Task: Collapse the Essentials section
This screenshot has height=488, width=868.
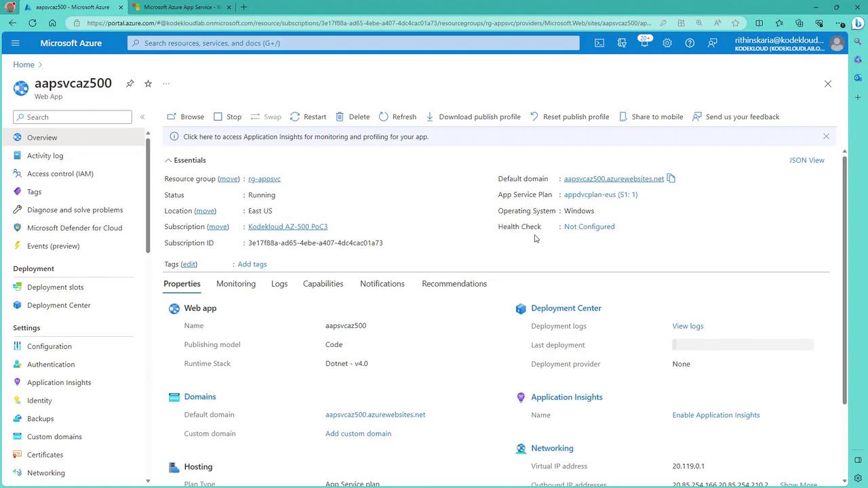Action: pyautogui.click(x=185, y=160)
